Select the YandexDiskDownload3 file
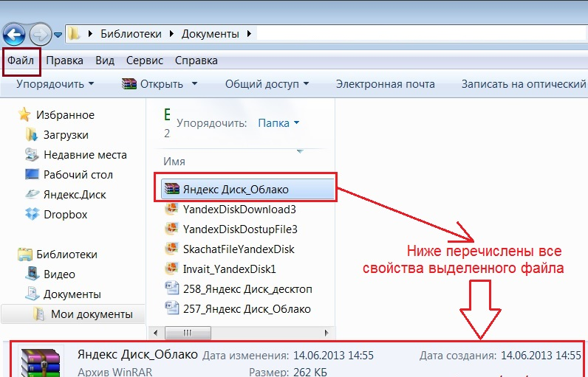 (239, 209)
